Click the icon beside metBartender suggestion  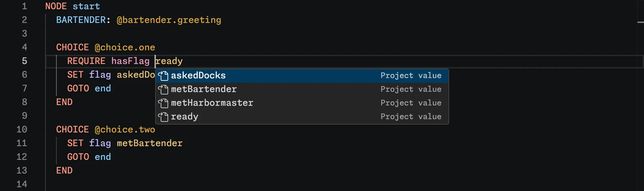tap(163, 89)
